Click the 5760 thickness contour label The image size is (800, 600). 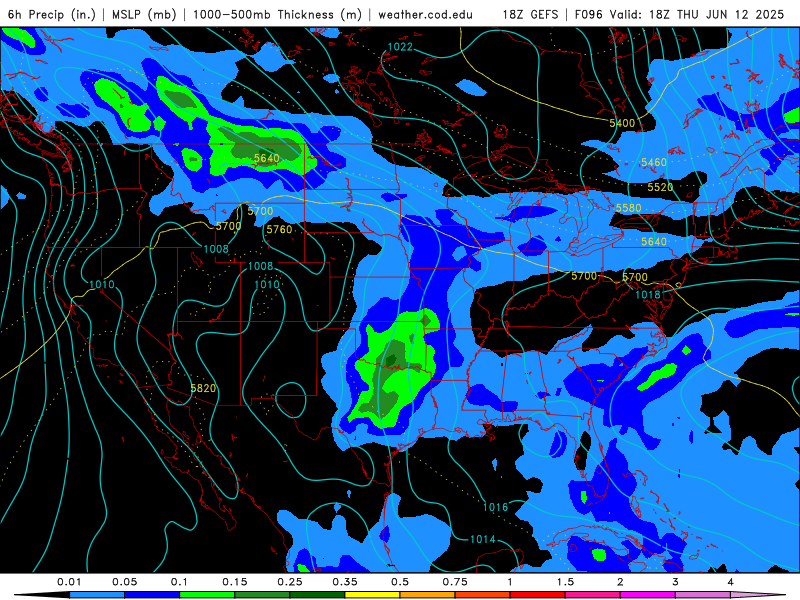pos(280,230)
